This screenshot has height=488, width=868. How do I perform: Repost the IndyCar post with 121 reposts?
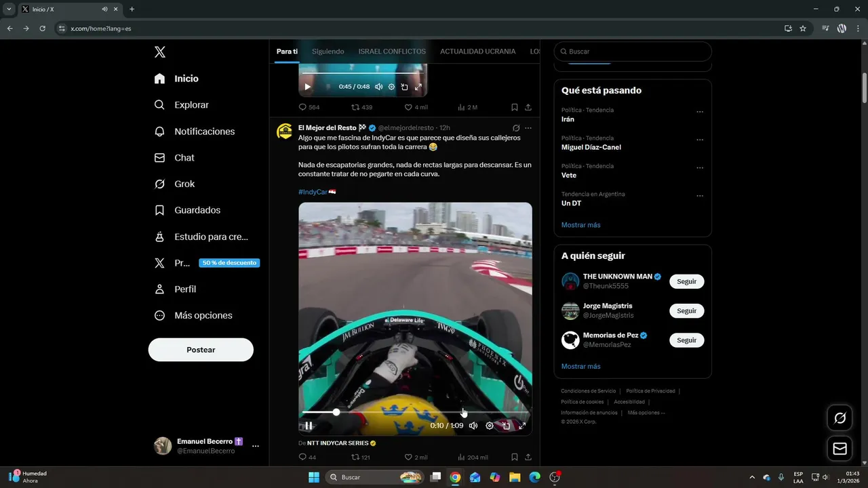pos(361,457)
